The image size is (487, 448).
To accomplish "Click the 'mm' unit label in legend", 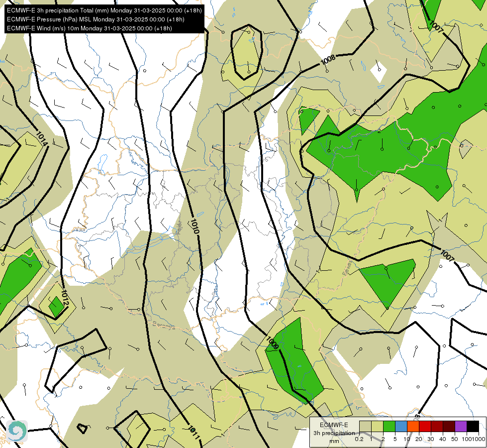I will 334,441.
